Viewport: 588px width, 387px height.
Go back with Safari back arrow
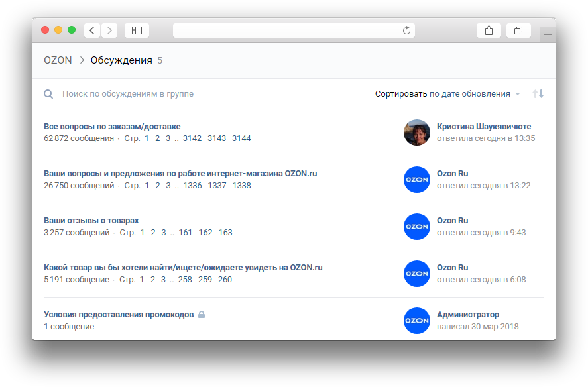click(x=92, y=30)
